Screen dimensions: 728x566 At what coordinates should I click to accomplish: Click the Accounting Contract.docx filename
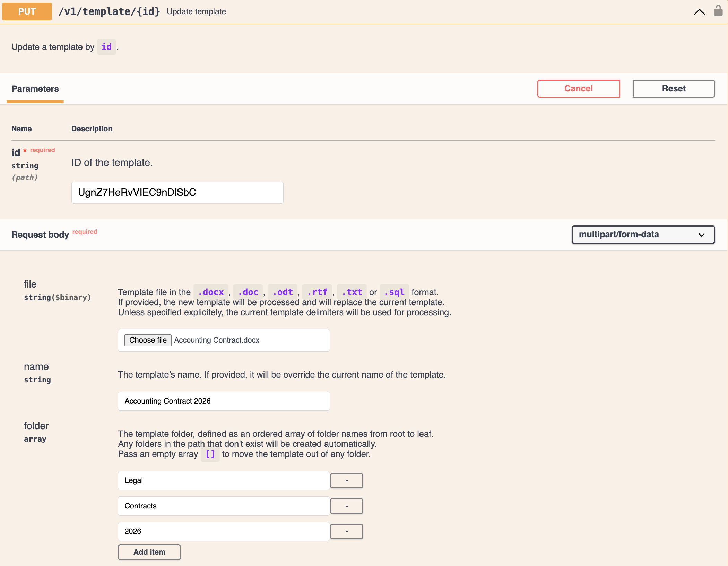point(217,340)
